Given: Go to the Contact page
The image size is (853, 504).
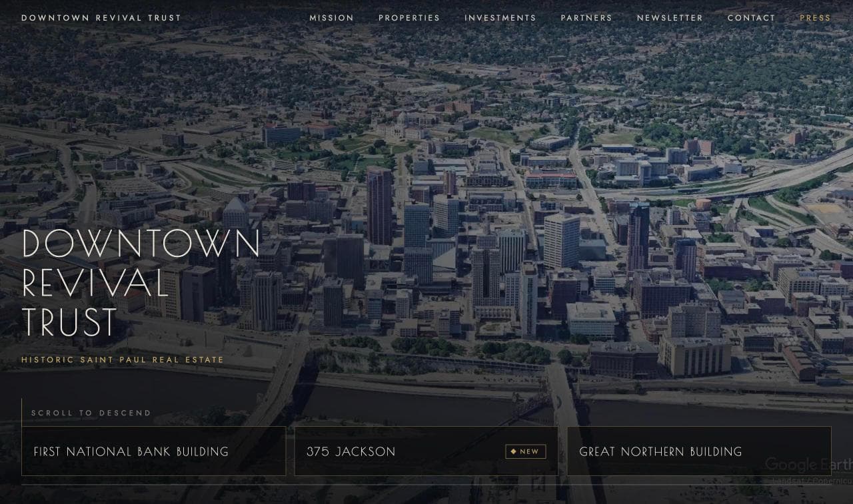Looking at the screenshot, I should (x=752, y=18).
